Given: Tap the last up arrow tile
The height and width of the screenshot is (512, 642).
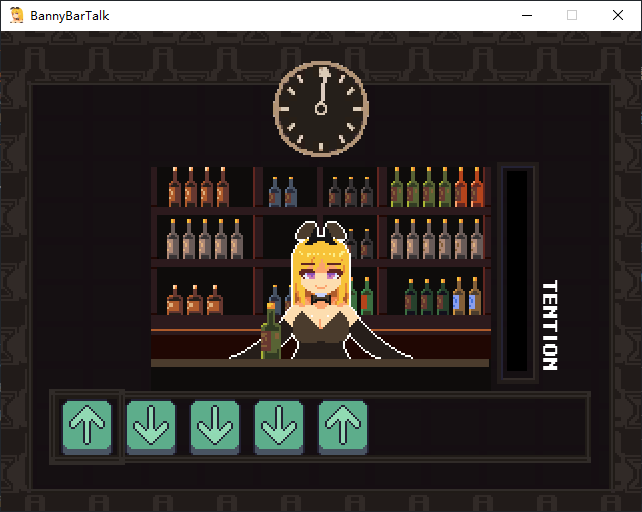Looking at the screenshot, I should (x=343, y=427).
